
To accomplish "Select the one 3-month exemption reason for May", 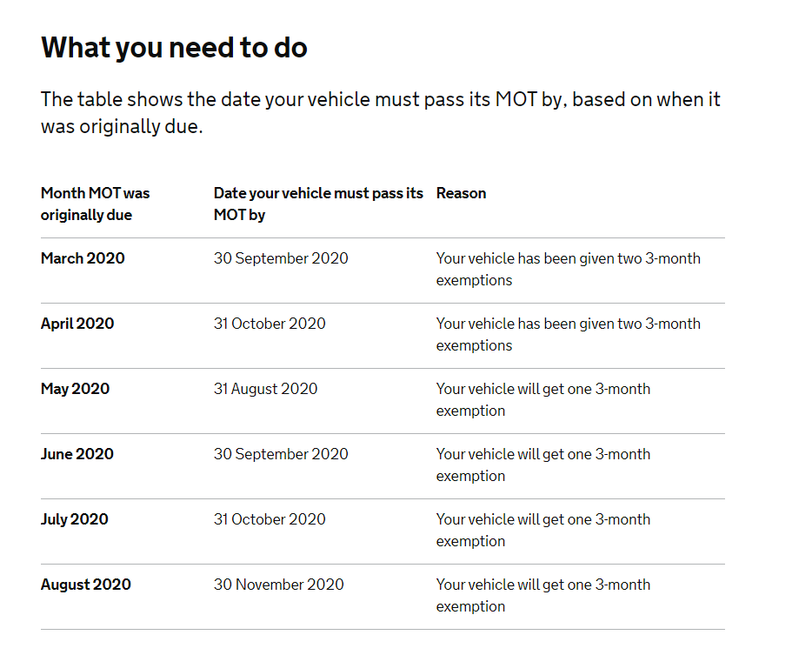I will [x=543, y=399].
